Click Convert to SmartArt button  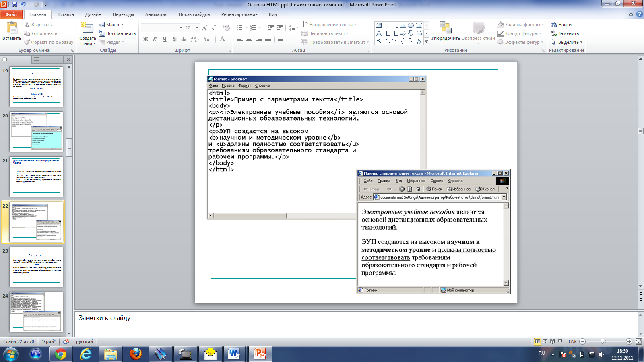coord(335,42)
